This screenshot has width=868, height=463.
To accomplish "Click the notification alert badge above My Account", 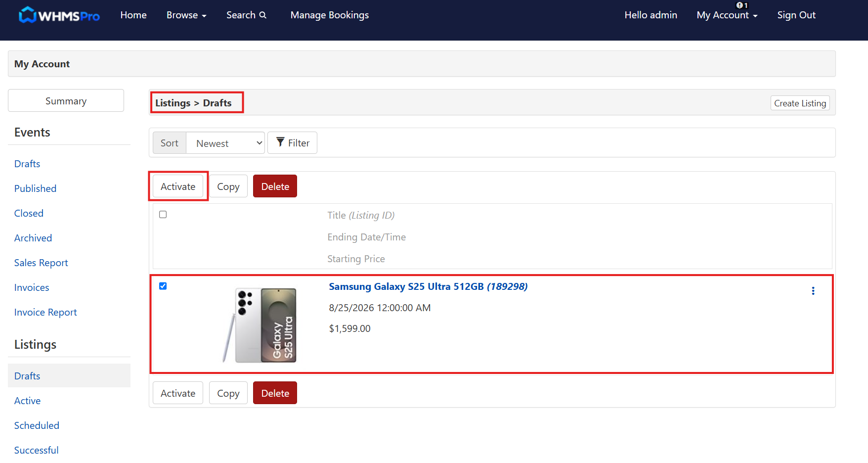I will coord(742,5).
